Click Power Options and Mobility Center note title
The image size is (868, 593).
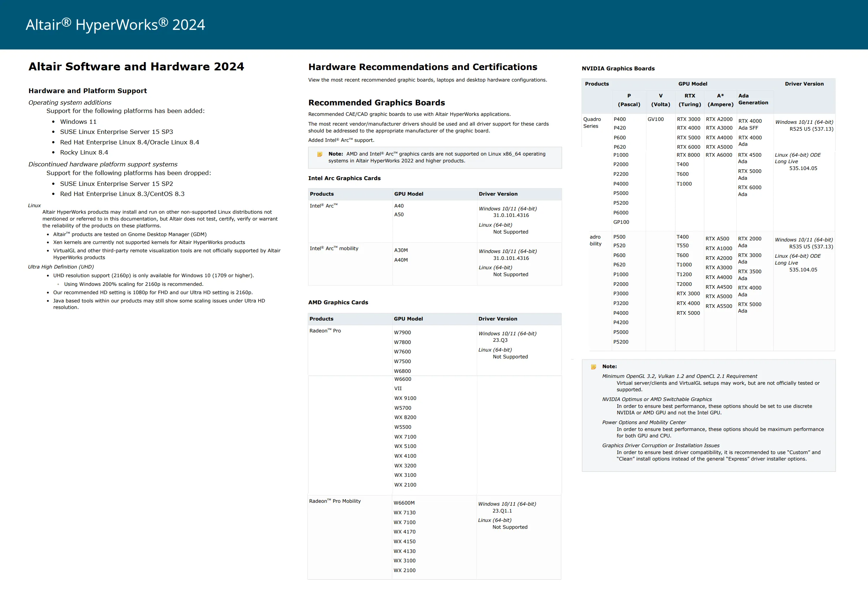click(644, 423)
